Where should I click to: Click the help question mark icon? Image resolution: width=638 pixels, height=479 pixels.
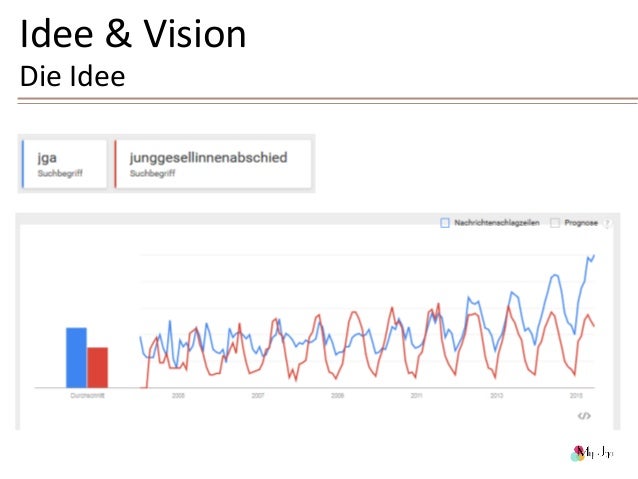coord(607,223)
